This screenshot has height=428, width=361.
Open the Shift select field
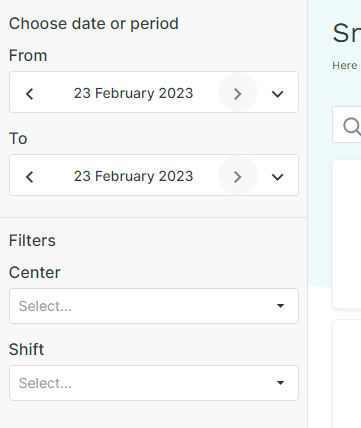(x=154, y=383)
